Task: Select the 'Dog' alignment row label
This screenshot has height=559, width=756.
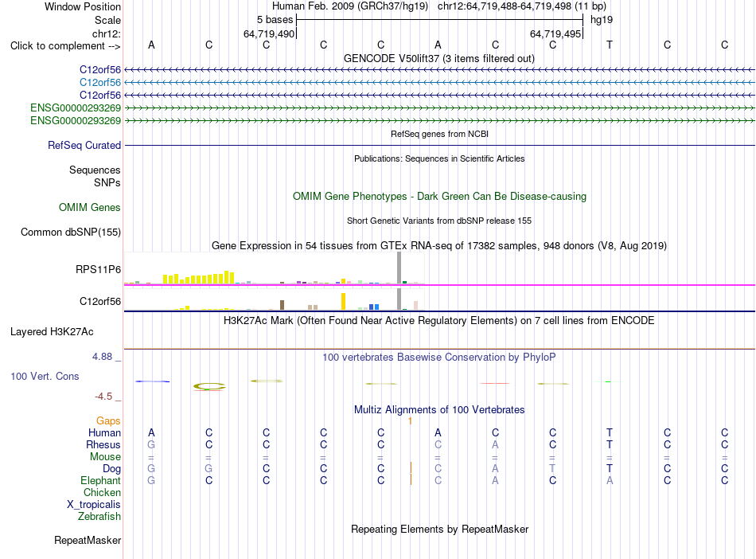Action: point(111,469)
